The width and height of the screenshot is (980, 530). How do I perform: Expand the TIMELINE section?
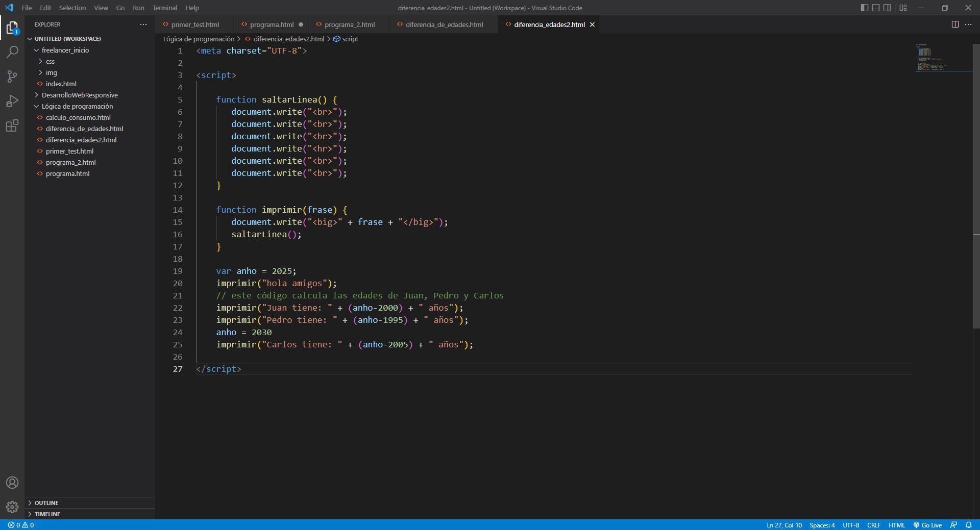pos(90,514)
